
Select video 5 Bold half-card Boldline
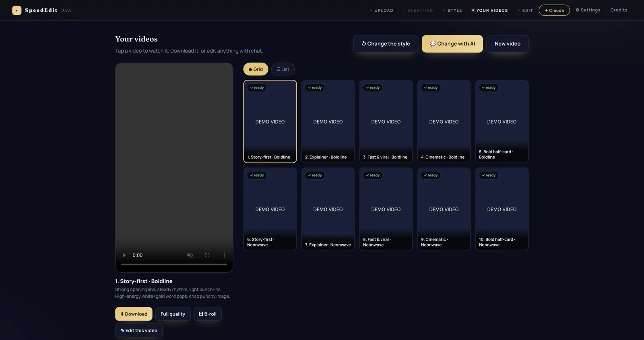tap(502, 121)
